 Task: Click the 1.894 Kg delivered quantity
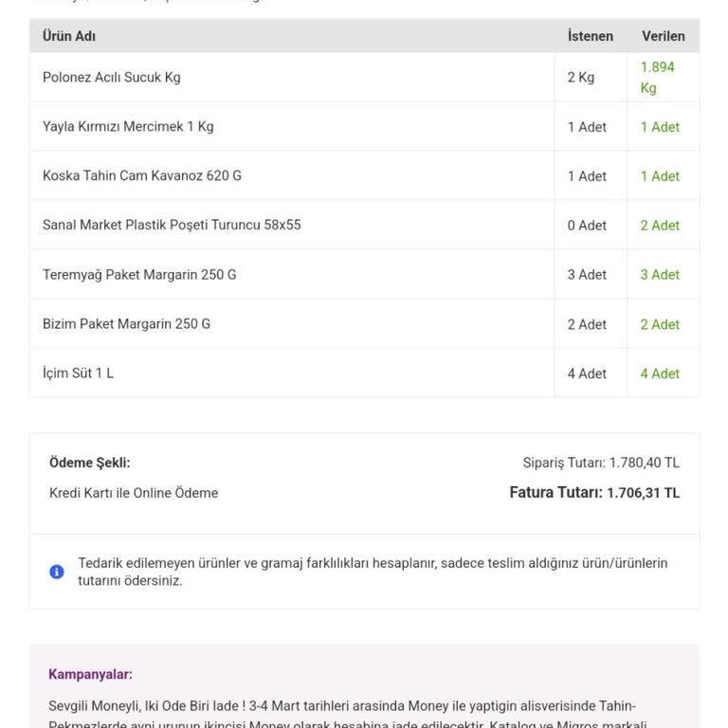[x=657, y=78]
